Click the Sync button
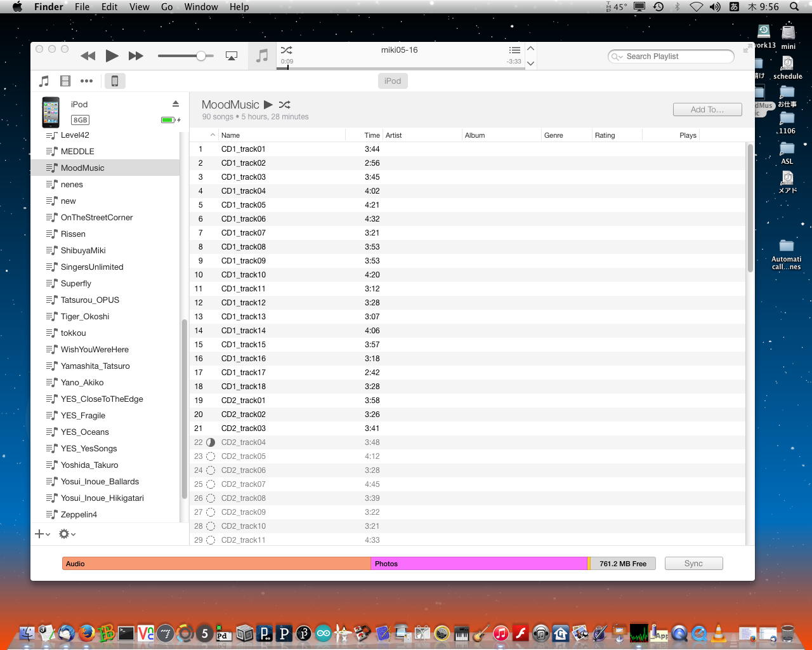Screen dimensions: 812x650 pos(693,563)
